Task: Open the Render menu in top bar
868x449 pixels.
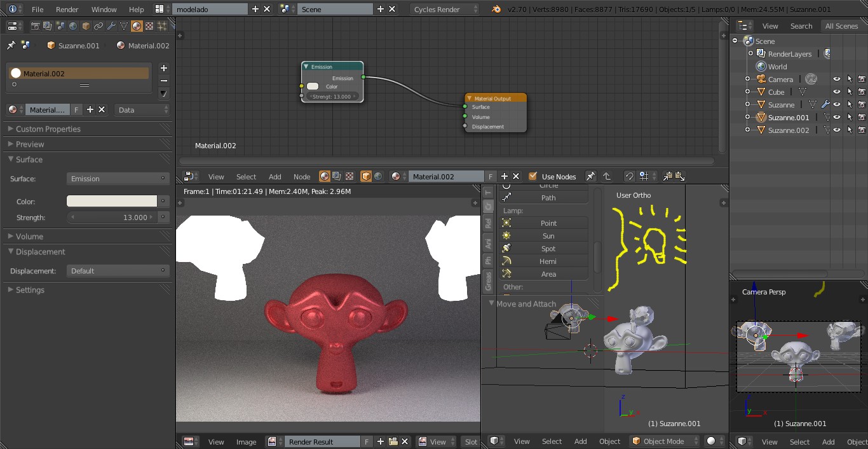Action: [67, 9]
